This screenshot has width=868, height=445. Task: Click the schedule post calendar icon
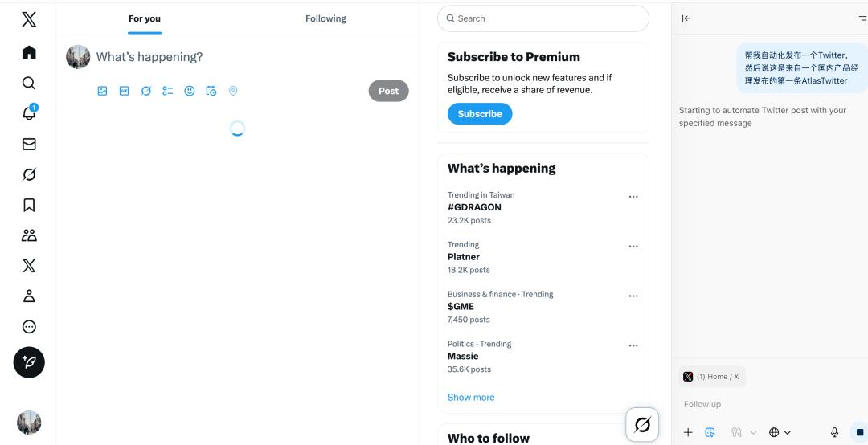coord(211,91)
